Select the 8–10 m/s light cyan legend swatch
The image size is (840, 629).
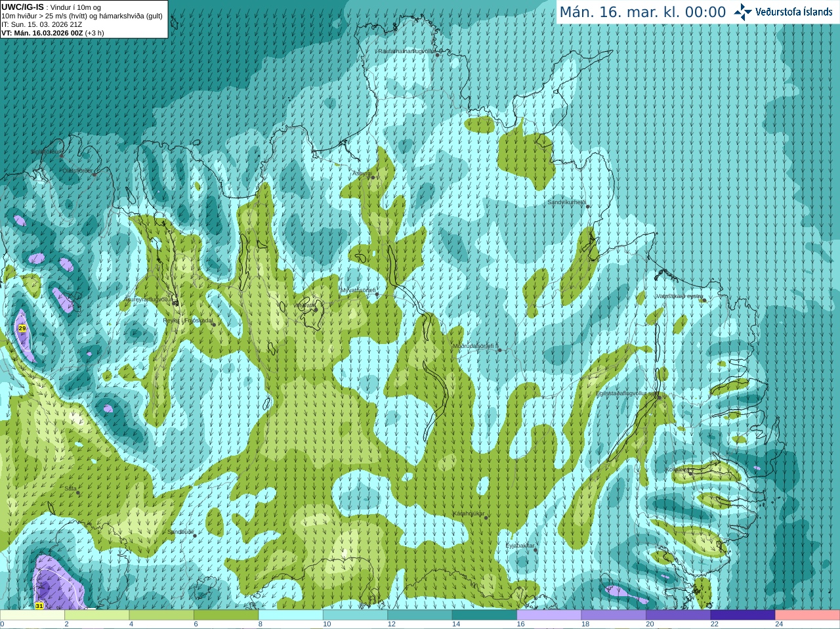pos(291,615)
